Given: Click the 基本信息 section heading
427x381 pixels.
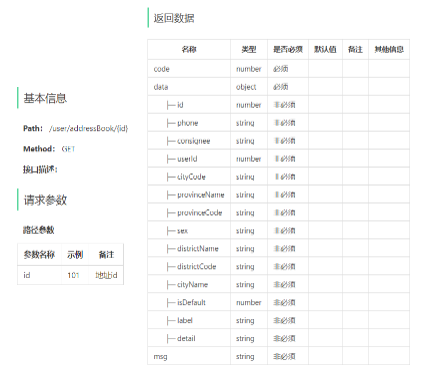Looking at the screenshot, I should 45,98.
